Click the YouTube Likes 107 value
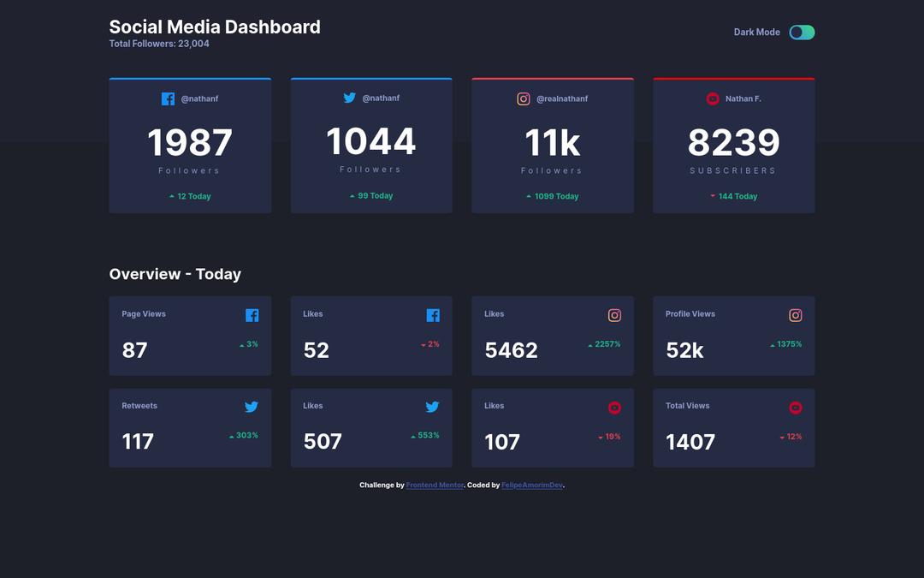 point(502,442)
